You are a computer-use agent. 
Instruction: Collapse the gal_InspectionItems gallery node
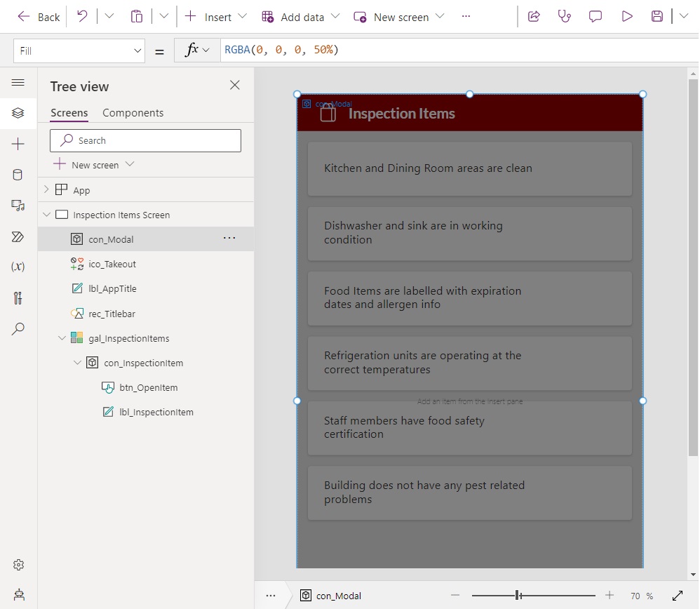click(x=62, y=338)
